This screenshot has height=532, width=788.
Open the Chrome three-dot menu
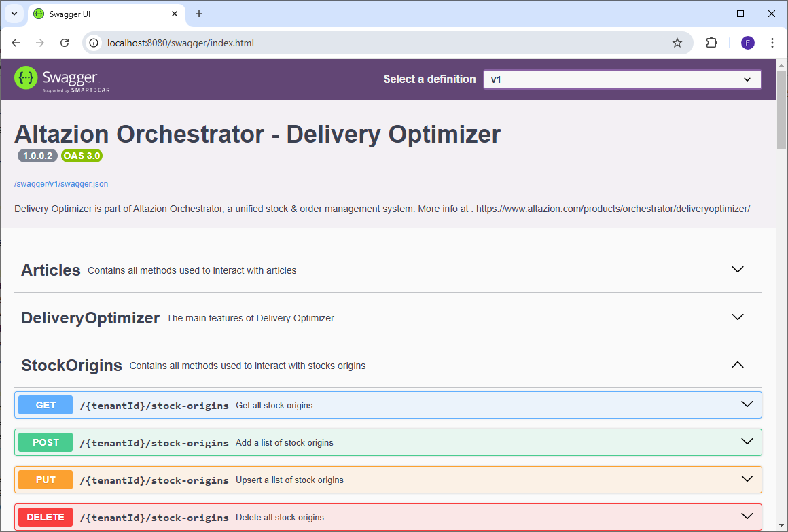772,42
